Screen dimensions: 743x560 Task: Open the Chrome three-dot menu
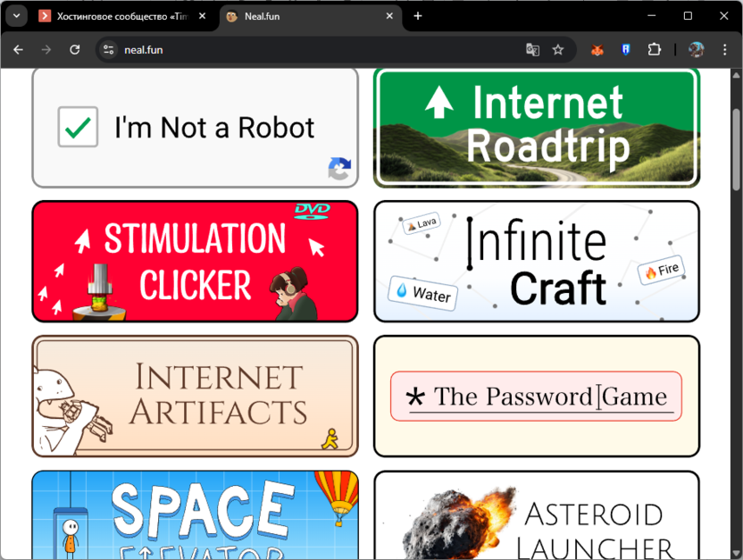click(724, 50)
